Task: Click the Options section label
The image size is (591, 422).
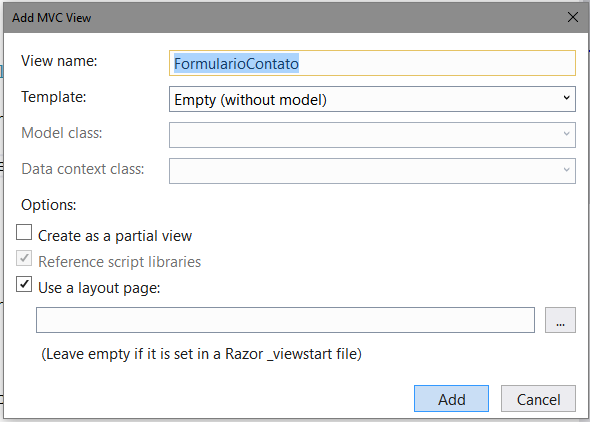Action: pyautogui.click(x=49, y=205)
